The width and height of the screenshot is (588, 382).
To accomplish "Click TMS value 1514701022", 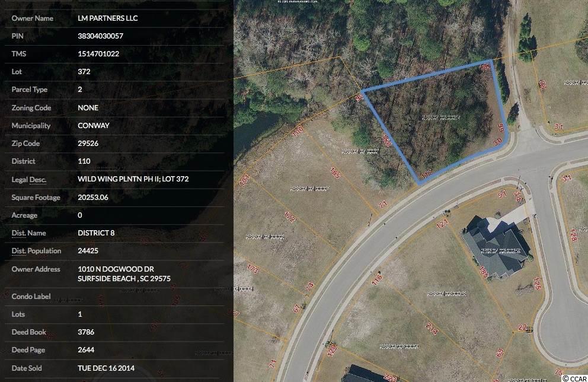I will (x=98, y=53).
